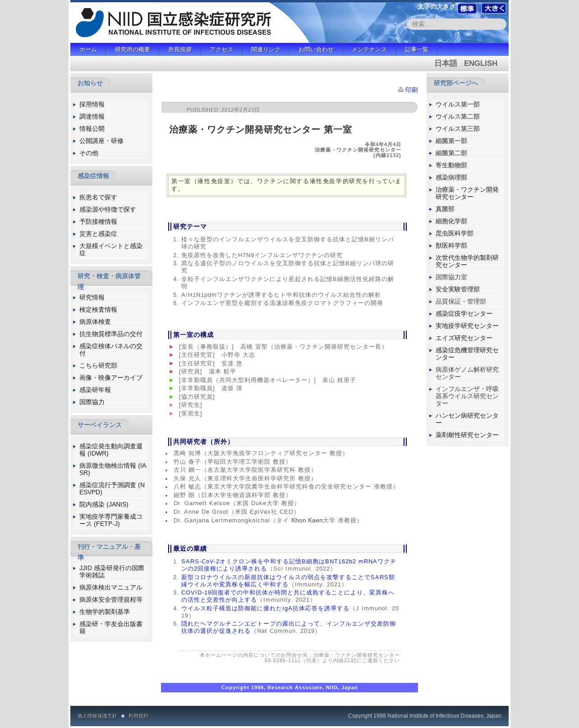Image resolution: width=579 pixels, height=728 pixels.
Task: Open 細菌第一部 department page
Action: [451, 141]
